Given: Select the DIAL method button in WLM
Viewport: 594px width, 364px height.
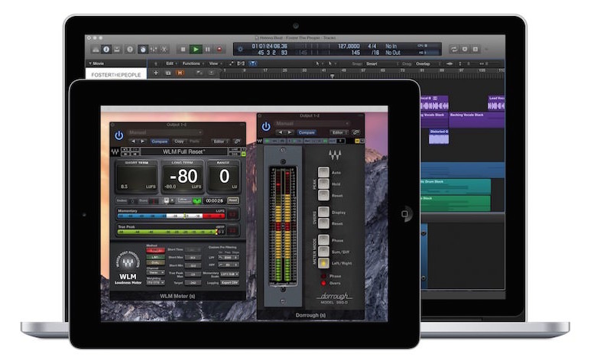Looking at the screenshot, I should click(x=155, y=262).
